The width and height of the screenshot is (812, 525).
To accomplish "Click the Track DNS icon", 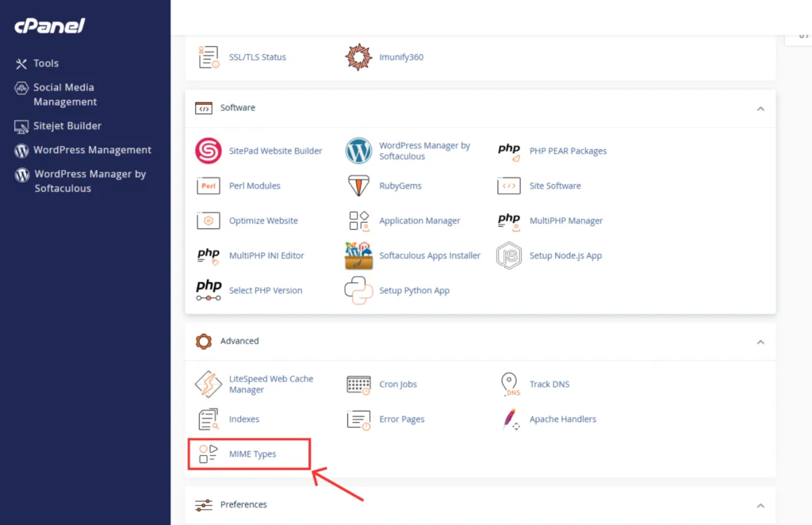I will tap(510, 384).
